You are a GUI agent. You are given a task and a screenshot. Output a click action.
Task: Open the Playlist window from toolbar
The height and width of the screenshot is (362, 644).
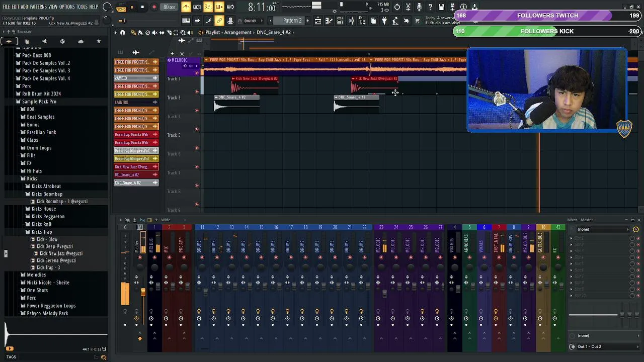[x=318, y=21]
